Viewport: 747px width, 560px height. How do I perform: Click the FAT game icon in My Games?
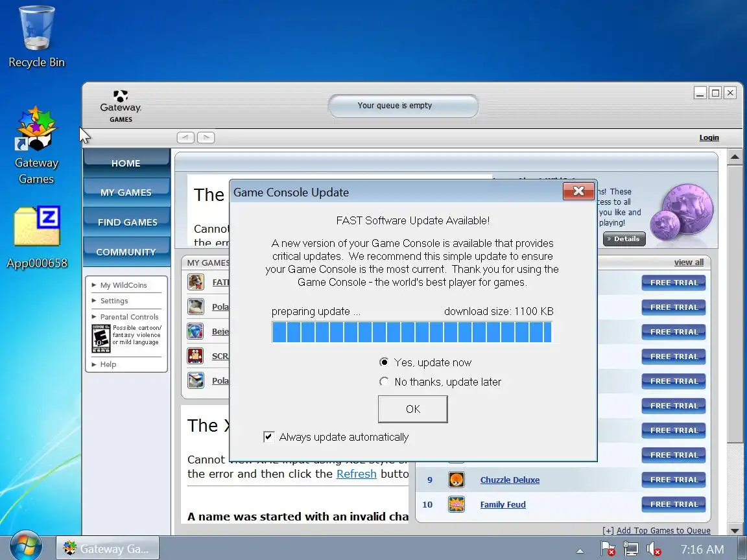(x=195, y=282)
